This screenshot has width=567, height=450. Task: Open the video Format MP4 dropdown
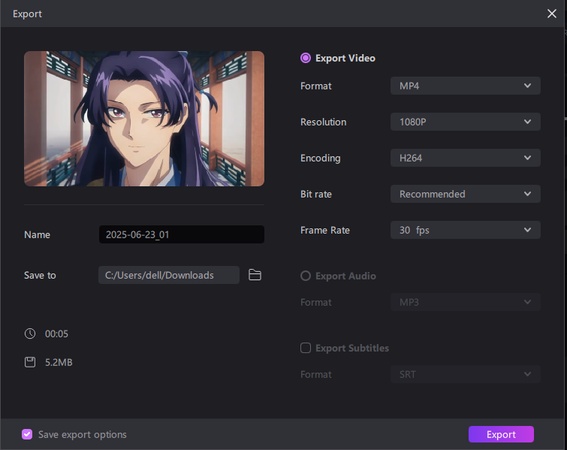pos(465,86)
